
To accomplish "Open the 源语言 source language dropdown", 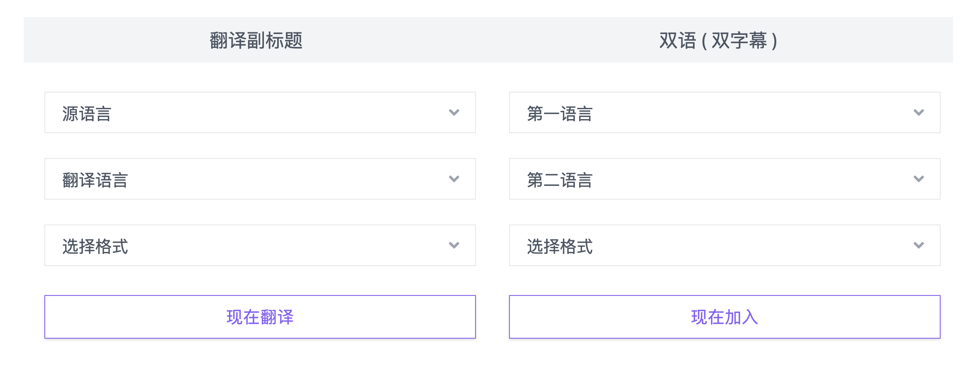I will point(260,112).
